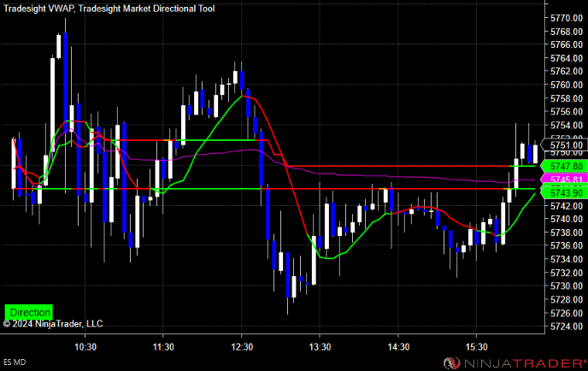Viewport: 588px width, 371px height.
Task: Click the 12:30 time axis label
Action: coord(242,347)
